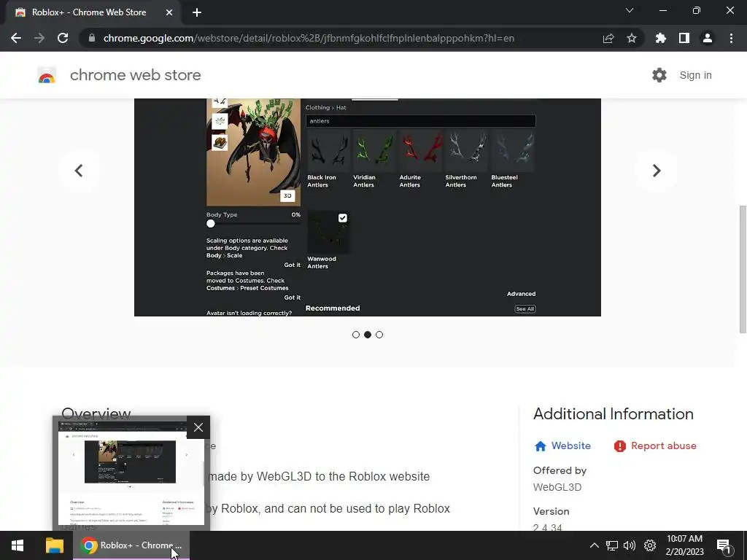Open the Extensions puzzle icon
Screen dimensions: 747x560
coord(661,38)
